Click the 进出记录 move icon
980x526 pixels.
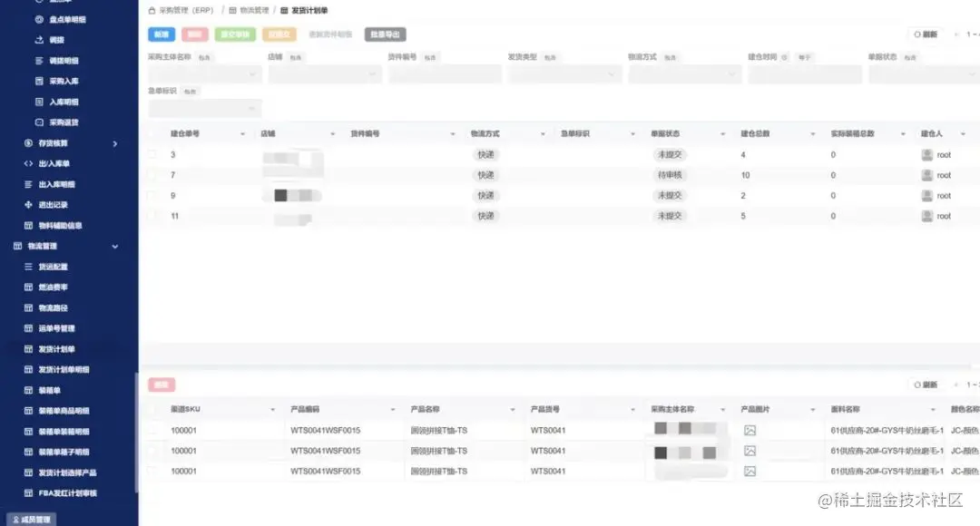pyautogui.click(x=28, y=205)
